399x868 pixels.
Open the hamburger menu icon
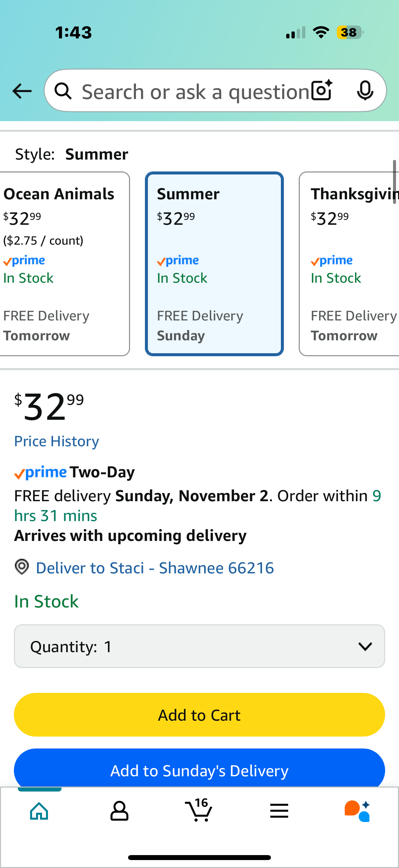[279, 810]
